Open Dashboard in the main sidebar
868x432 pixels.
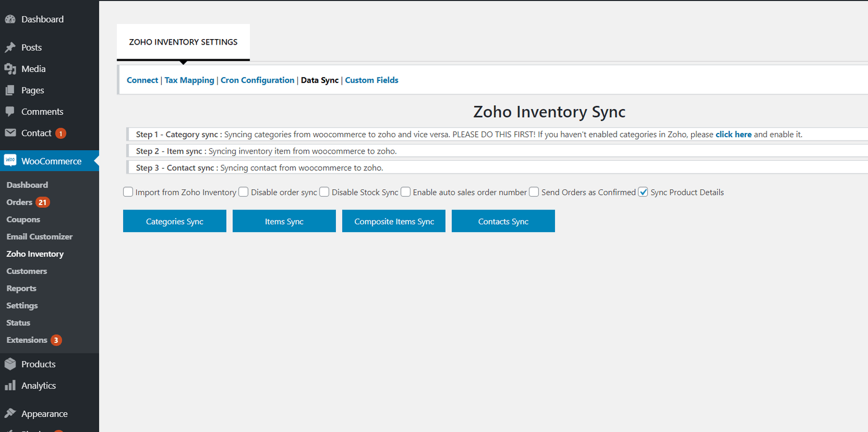42,19
